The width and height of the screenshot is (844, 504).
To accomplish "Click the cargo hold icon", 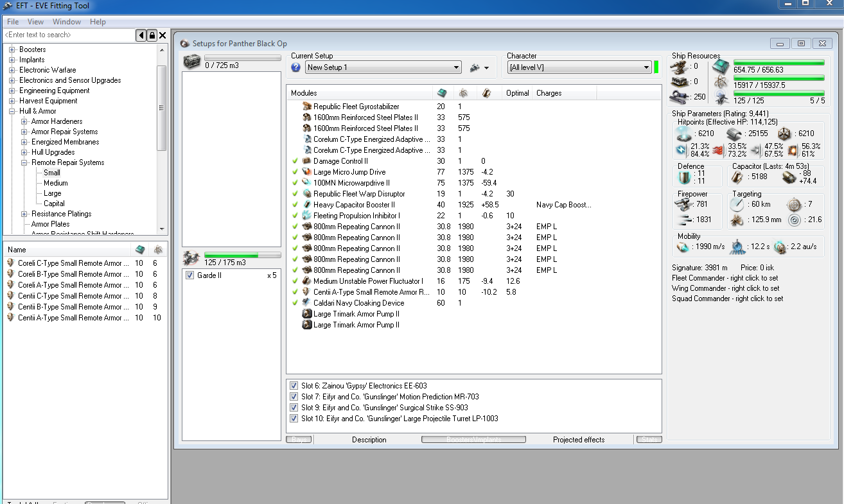I will [192, 61].
